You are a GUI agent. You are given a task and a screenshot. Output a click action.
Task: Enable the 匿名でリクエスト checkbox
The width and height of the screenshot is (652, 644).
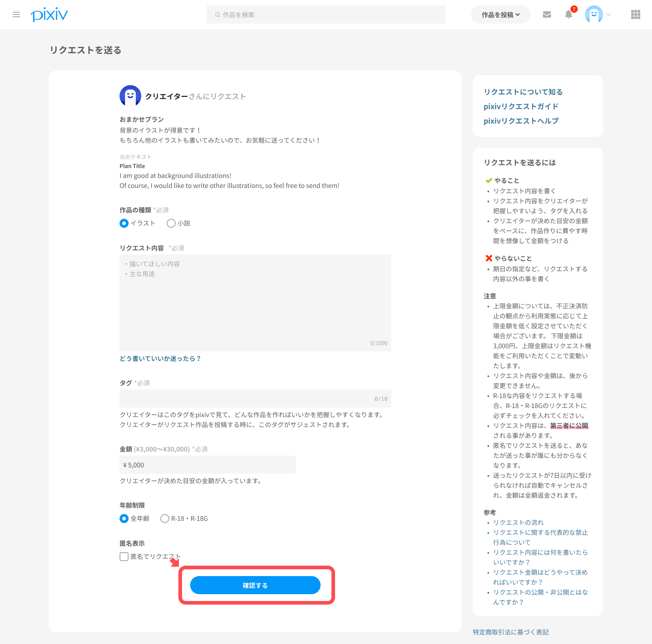pyautogui.click(x=124, y=557)
